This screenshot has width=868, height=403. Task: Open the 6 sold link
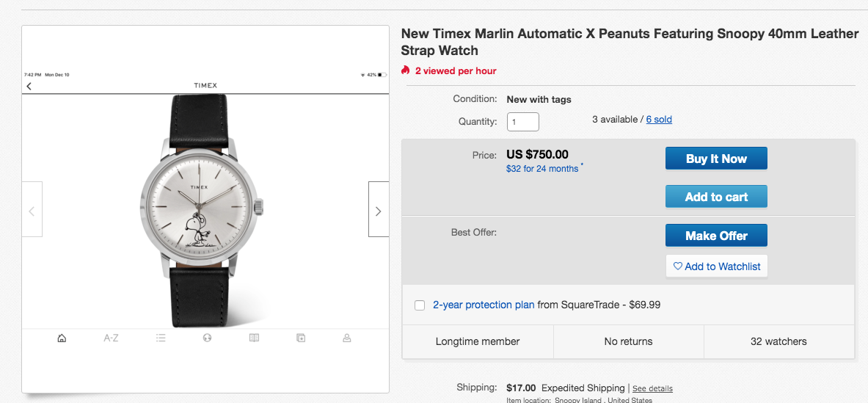coord(659,120)
